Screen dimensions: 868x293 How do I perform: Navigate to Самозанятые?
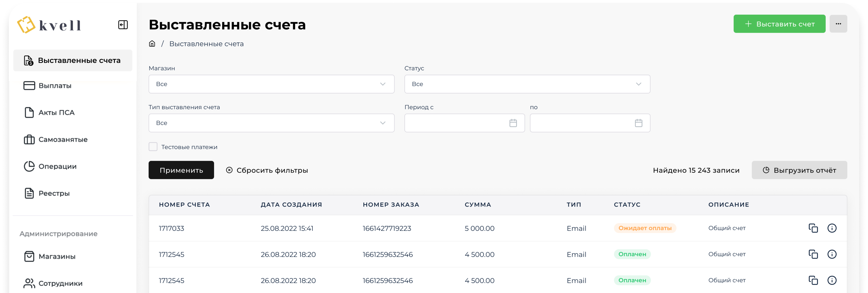click(x=56, y=140)
